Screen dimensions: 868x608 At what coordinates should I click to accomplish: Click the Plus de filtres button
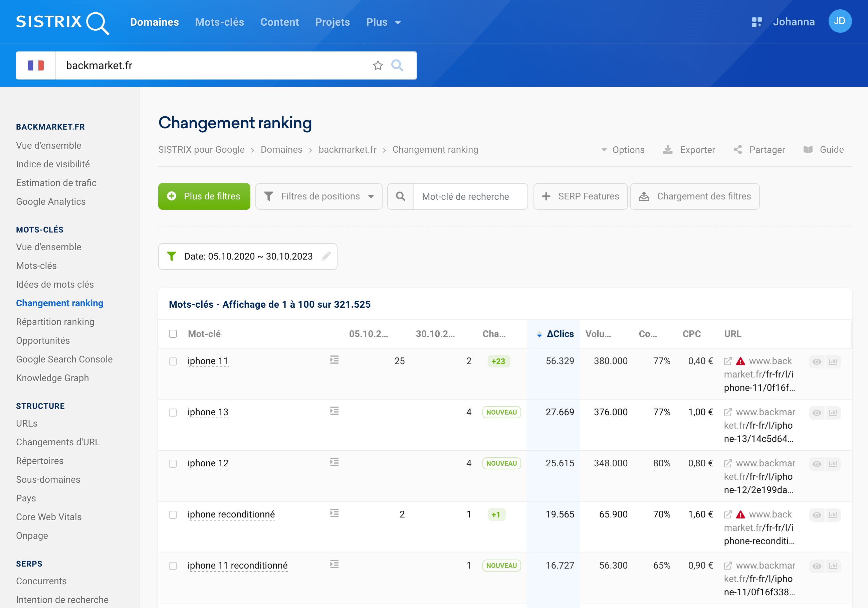tap(204, 196)
